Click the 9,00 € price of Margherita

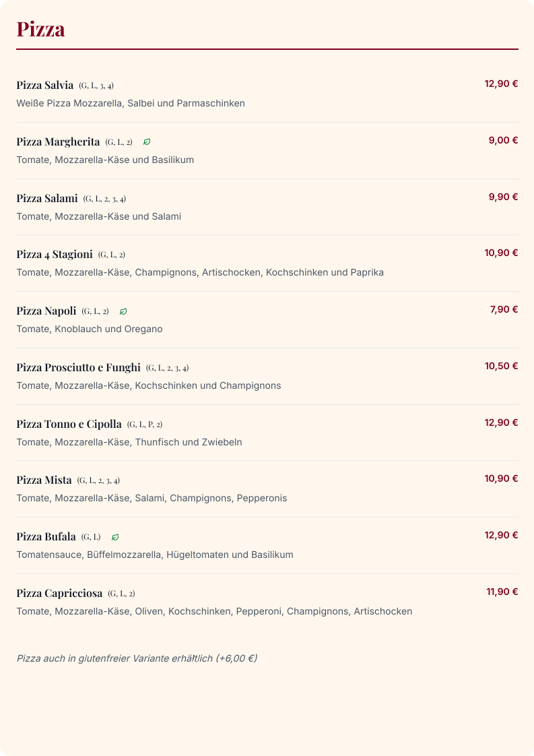tap(503, 140)
